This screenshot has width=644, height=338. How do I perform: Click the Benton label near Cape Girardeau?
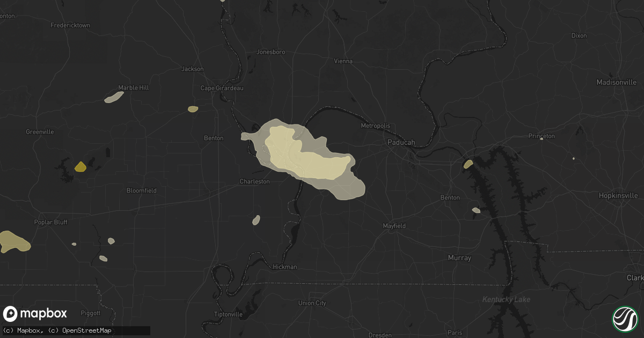214,138
